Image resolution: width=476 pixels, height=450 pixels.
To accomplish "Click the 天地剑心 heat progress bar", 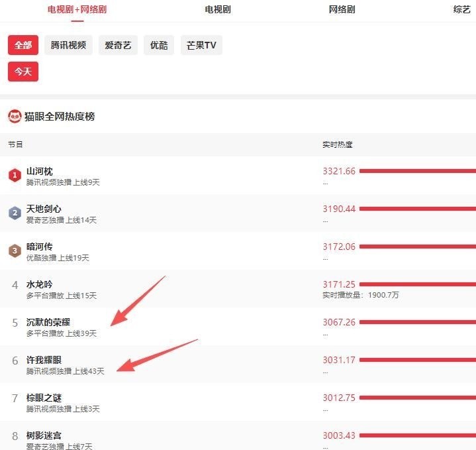I will point(417,209).
